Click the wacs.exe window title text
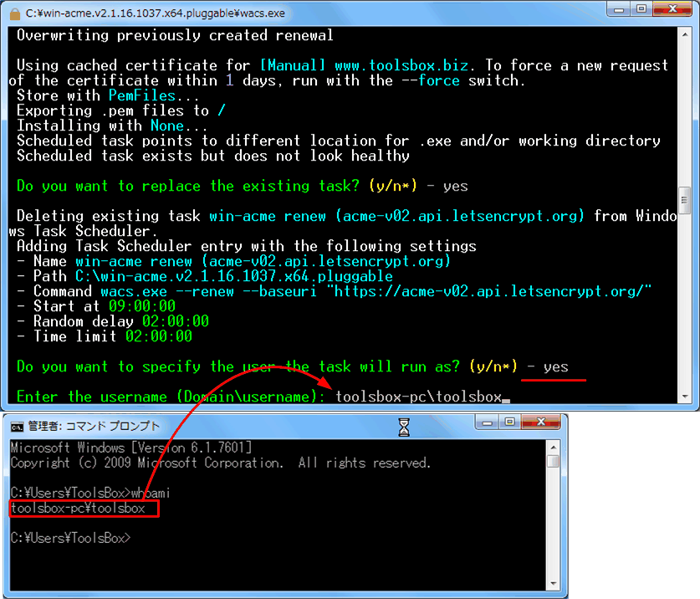The image size is (700, 599). coord(155,13)
